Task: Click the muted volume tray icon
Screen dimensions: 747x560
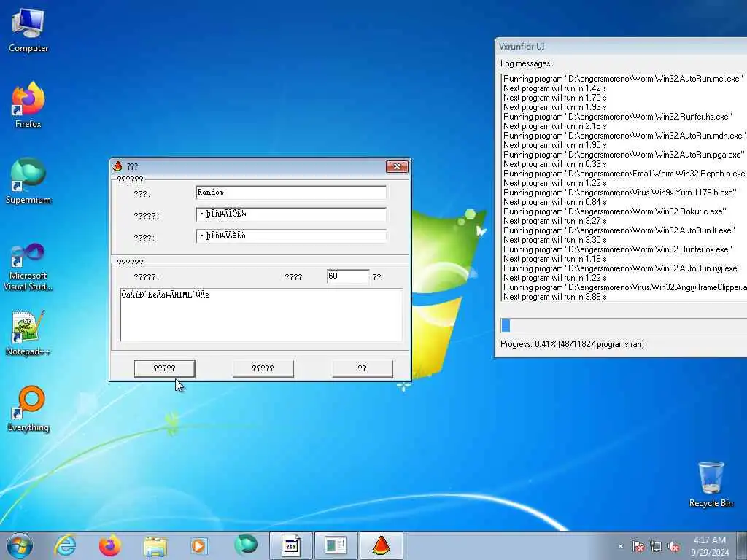Action: click(x=673, y=547)
